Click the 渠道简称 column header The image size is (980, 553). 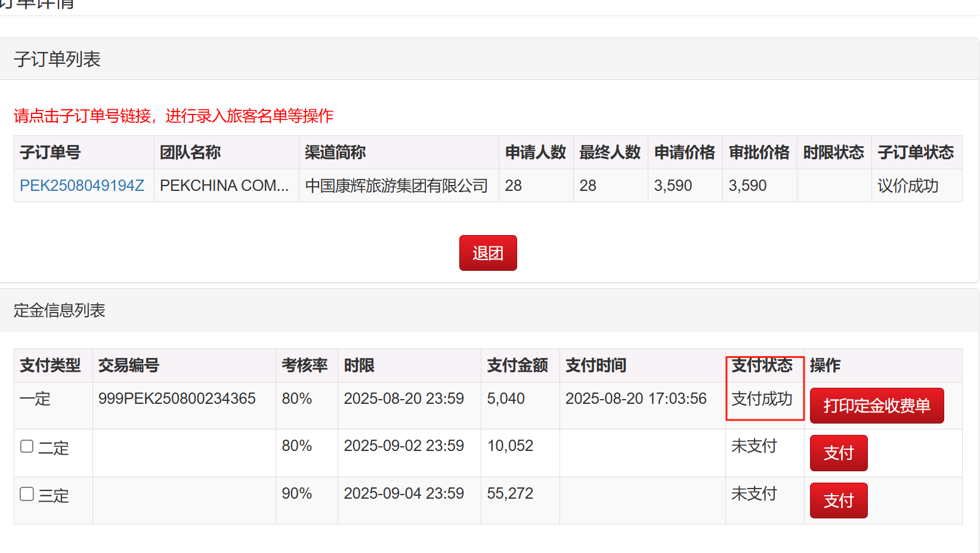335,153
